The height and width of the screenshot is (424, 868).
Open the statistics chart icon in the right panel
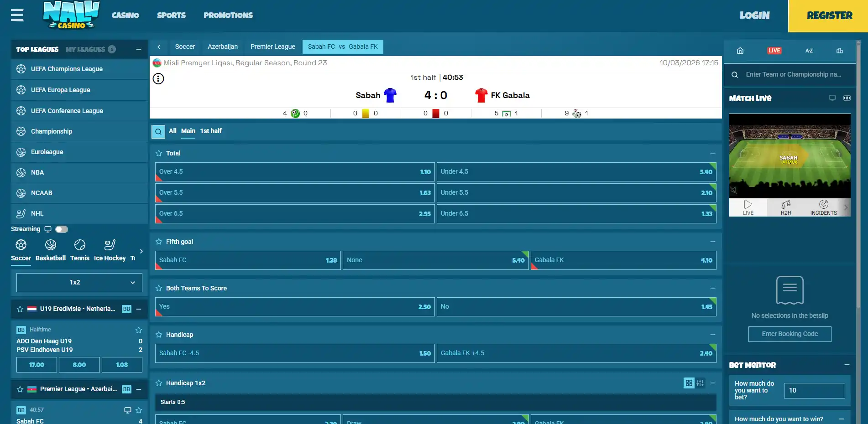pyautogui.click(x=839, y=51)
